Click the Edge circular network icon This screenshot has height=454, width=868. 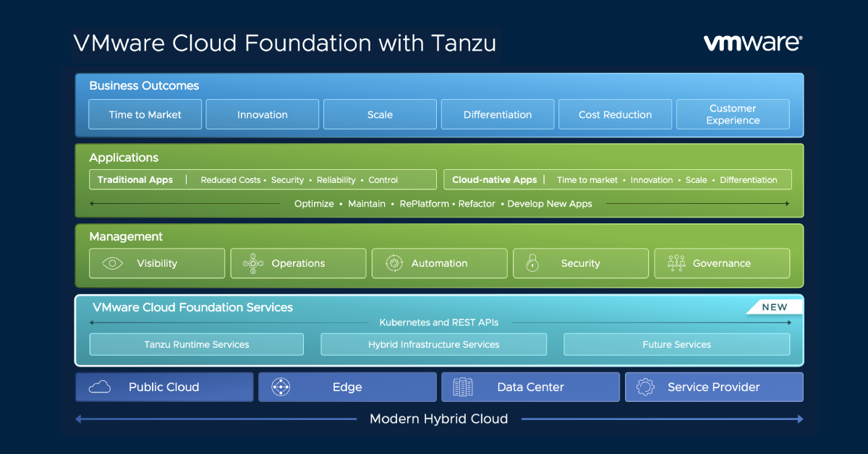[281, 387]
